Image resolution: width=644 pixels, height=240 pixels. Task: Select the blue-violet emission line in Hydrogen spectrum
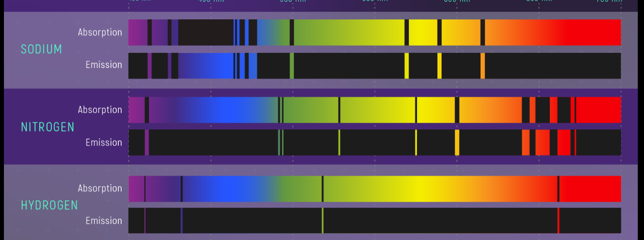[181, 220]
